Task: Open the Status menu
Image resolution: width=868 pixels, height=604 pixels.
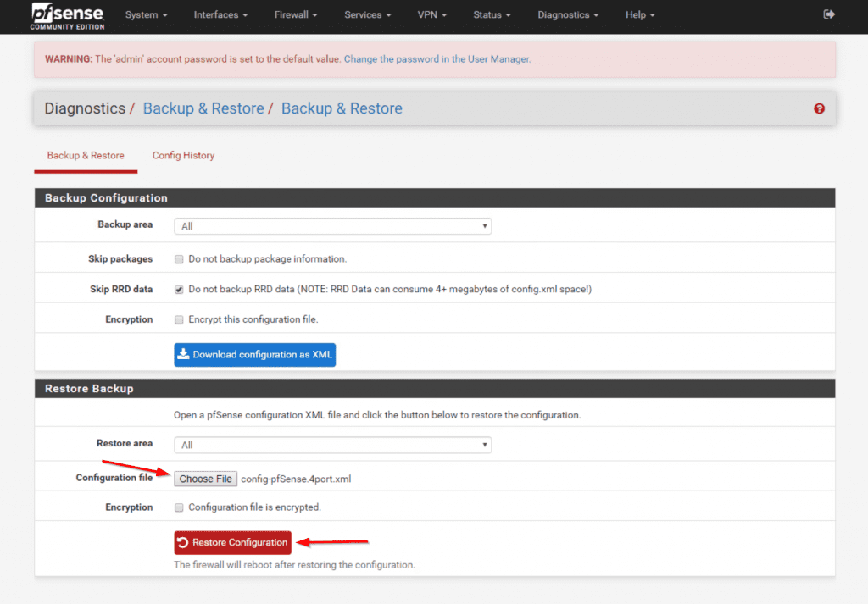Action: (492, 15)
